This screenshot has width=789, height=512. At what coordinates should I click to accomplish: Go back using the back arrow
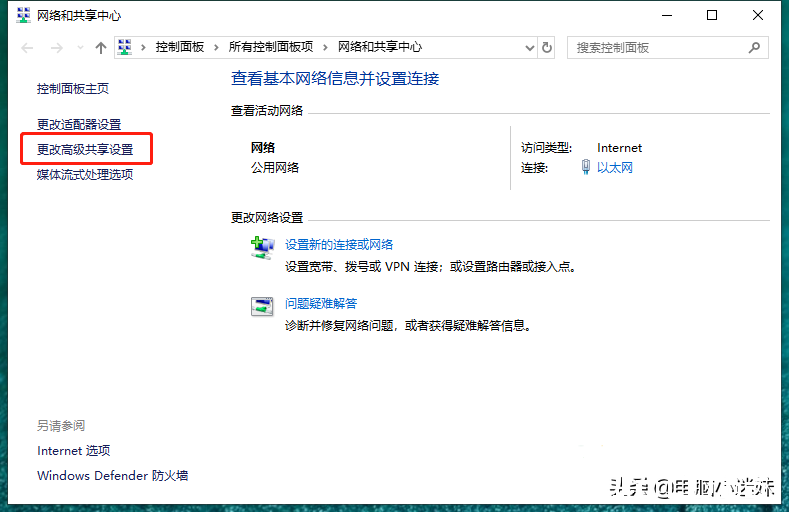pos(27,48)
